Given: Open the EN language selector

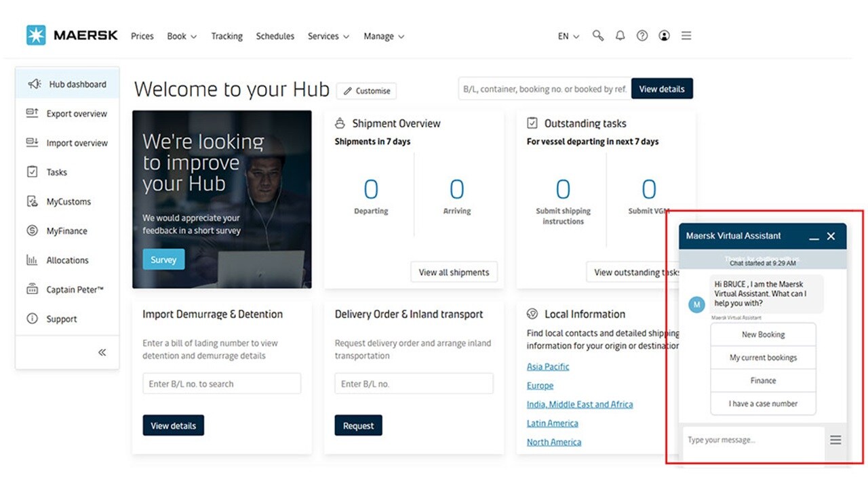Looking at the screenshot, I should (x=568, y=37).
